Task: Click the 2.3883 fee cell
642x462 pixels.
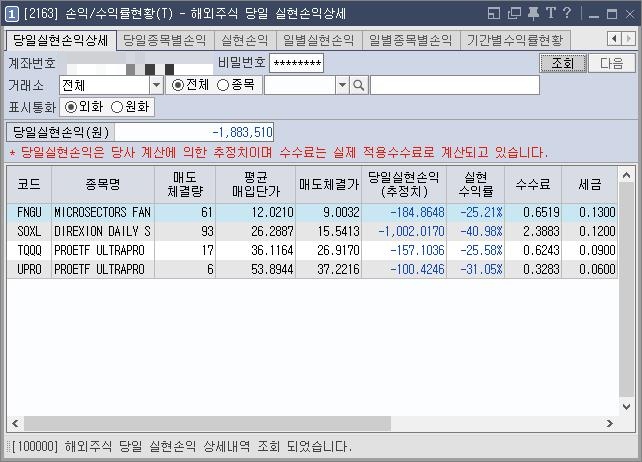Action: [x=533, y=231]
